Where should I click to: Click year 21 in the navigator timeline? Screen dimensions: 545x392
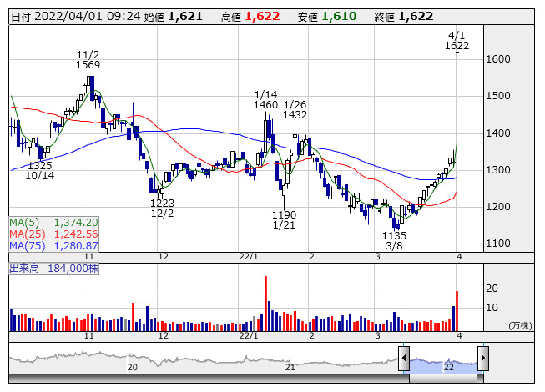pos(290,367)
